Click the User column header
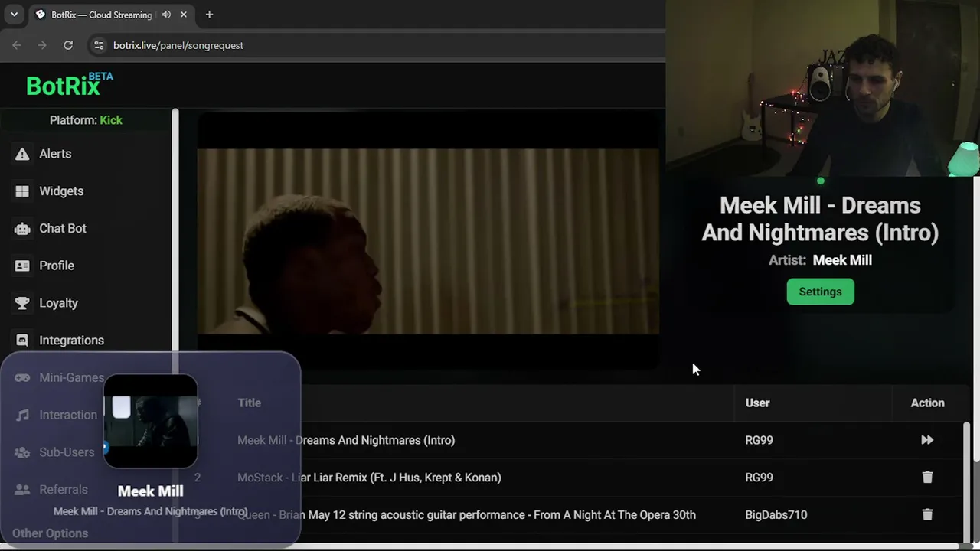Image resolution: width=980 pixels, height=551 pixels. (757, 403)
